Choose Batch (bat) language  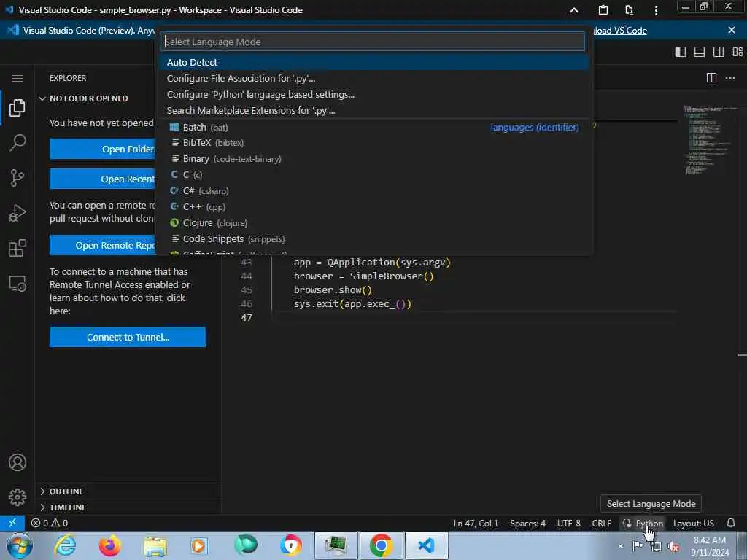click(x=374, y=127)
